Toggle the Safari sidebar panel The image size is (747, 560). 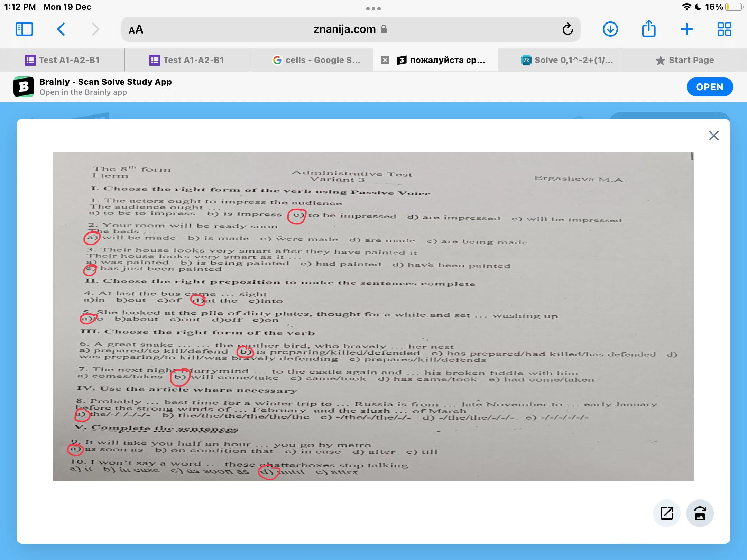[x=24, y=29]
